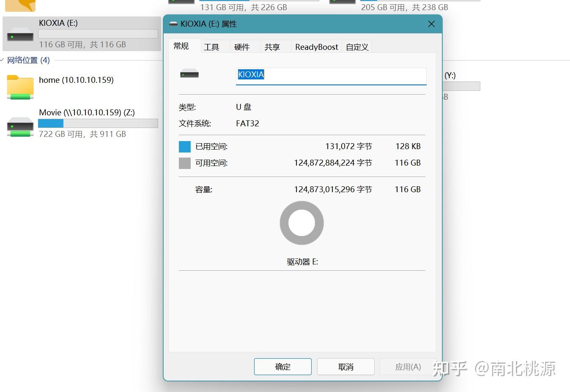Click the Movie network drive icon
The image size is (570, 392).
click(19, 125)
